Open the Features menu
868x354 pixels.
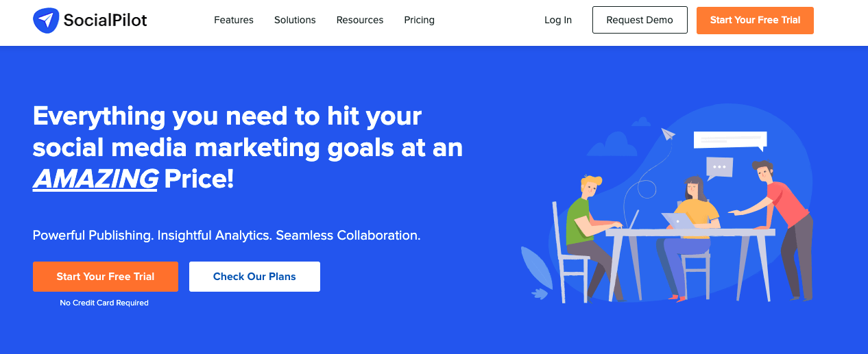[x=234, y=20]
